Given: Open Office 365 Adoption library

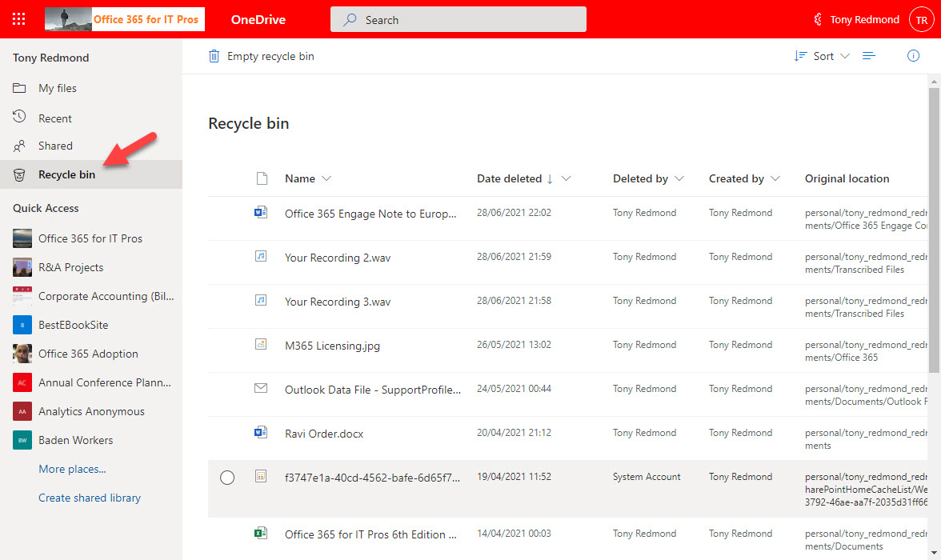Looking at the screenshot, I should click(x=88, y=354).
